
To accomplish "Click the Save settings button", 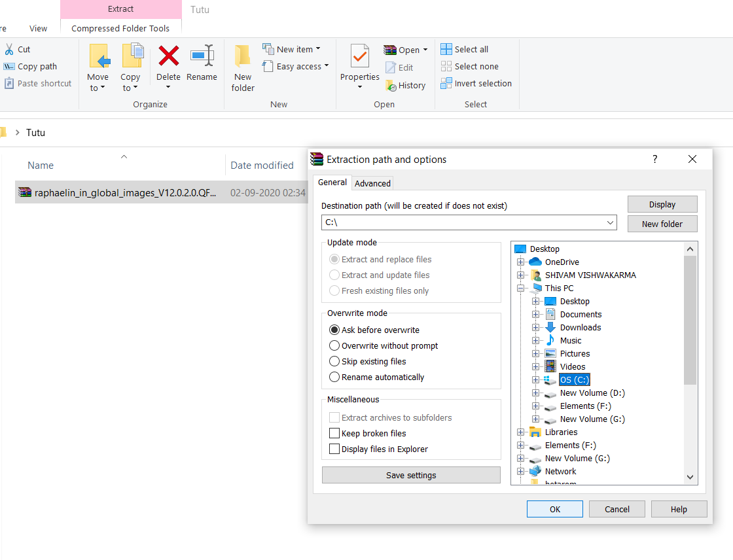I will click(411, 476).
